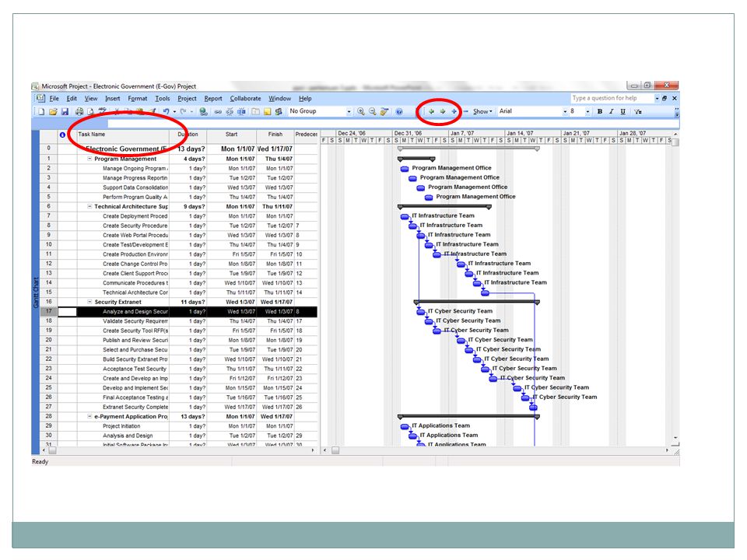The width and height of the screenshot is (747, 560).
Task: Click the task table horizontal scrollbar
Action: (179, 450)
